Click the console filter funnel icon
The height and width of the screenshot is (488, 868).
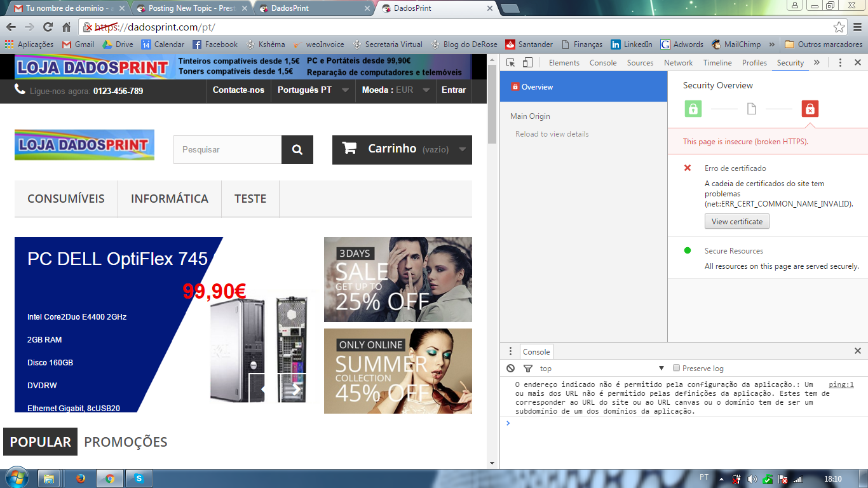pyautogui.click(x=527, y=369)
